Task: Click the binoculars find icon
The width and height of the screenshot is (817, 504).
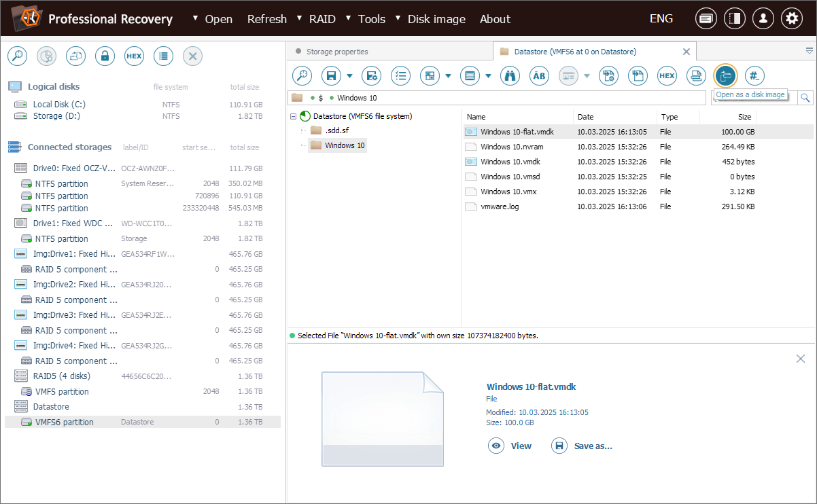Action: click(510, 76)
